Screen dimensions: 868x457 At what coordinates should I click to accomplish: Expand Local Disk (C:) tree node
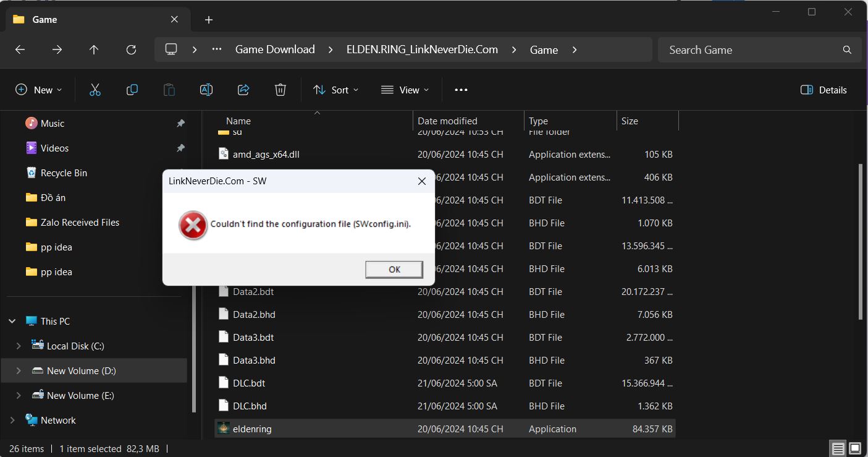pos(18,346)
